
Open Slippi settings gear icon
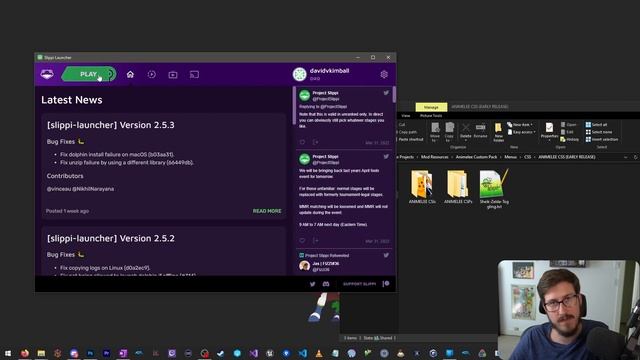384,74
